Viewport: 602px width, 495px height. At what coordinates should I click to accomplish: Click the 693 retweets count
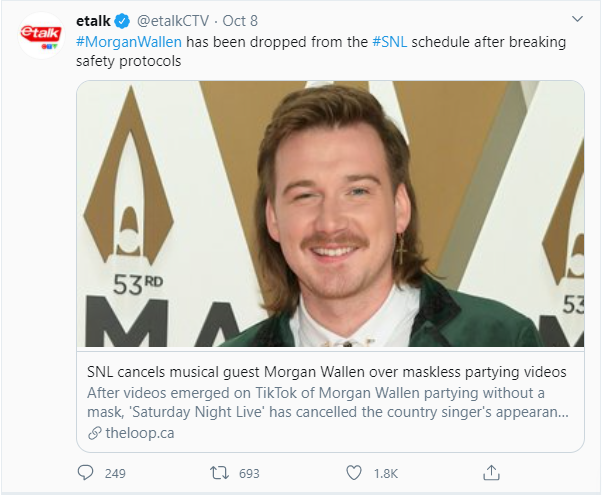249,472
